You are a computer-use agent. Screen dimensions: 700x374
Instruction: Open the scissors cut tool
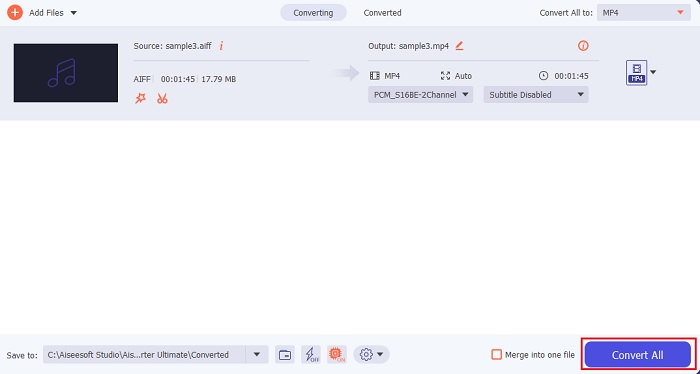coord(162,99)
